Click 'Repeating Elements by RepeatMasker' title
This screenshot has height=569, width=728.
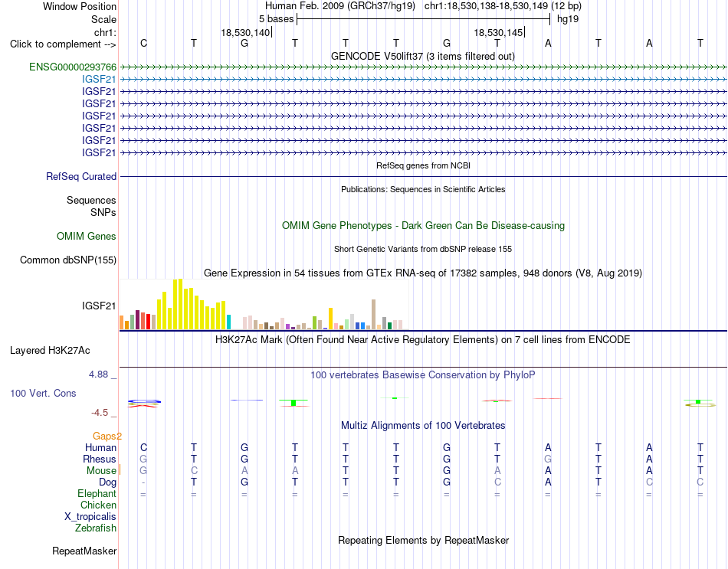click(424, 540)
